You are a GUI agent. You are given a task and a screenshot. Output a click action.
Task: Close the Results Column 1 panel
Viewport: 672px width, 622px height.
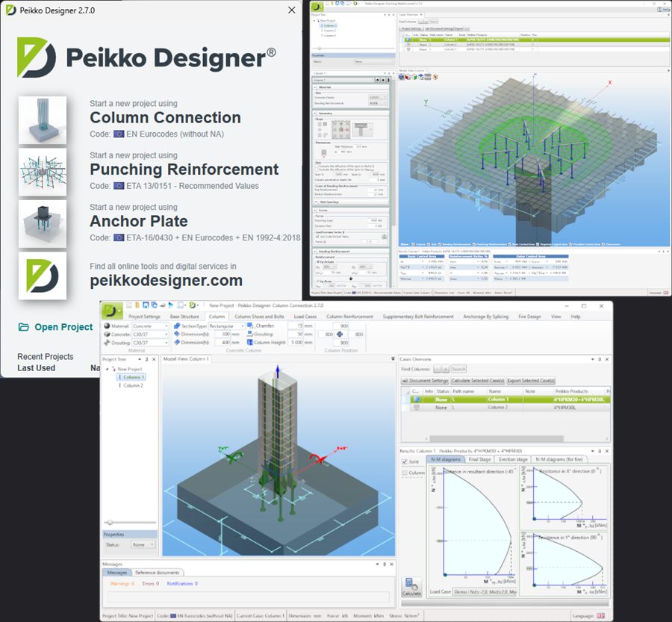(x=607, y=451)
